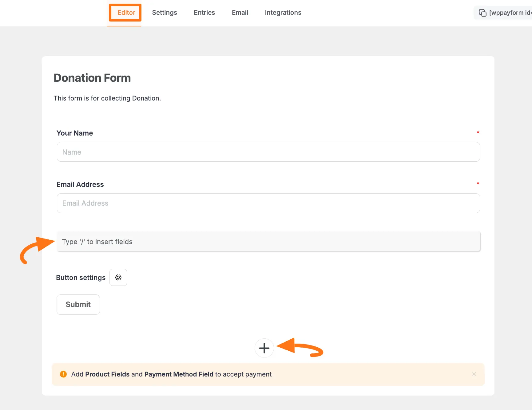Click the warning exclamation icon
The image size is (532, 410).
[63, 374]
